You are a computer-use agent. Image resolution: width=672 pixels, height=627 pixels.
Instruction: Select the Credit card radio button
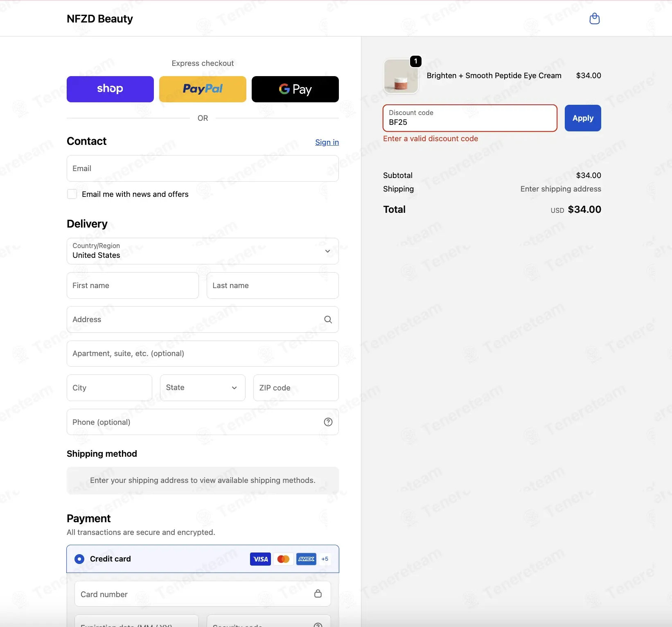[x=79, y=559]
